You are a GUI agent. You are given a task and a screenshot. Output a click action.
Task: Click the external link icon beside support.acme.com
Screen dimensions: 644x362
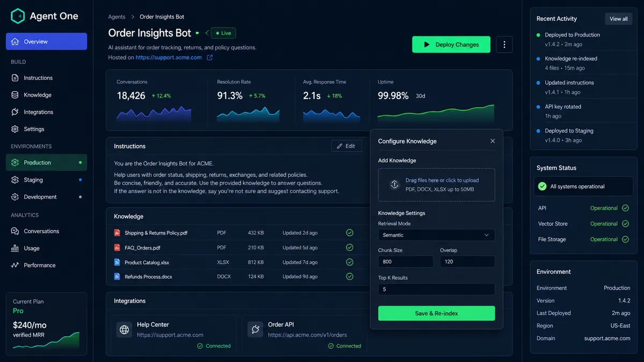coord(210,57)
